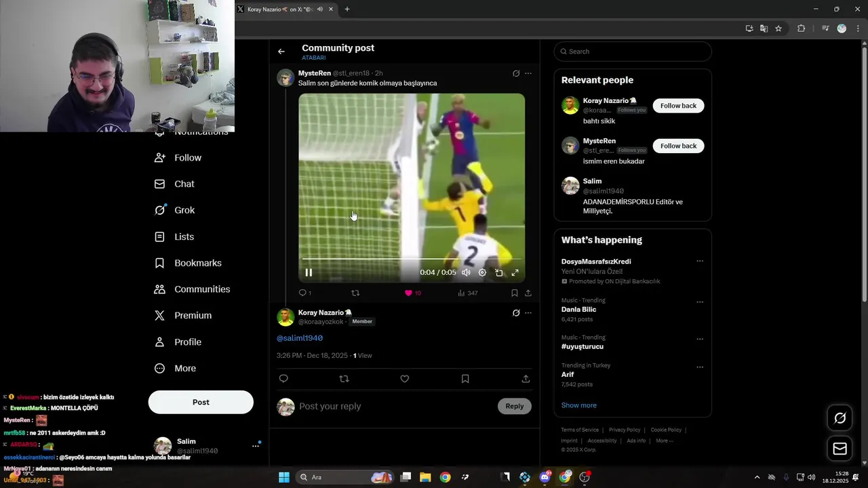Bookmark this page with the star icon
Viewport: 868px width, 488px height.
778,28
